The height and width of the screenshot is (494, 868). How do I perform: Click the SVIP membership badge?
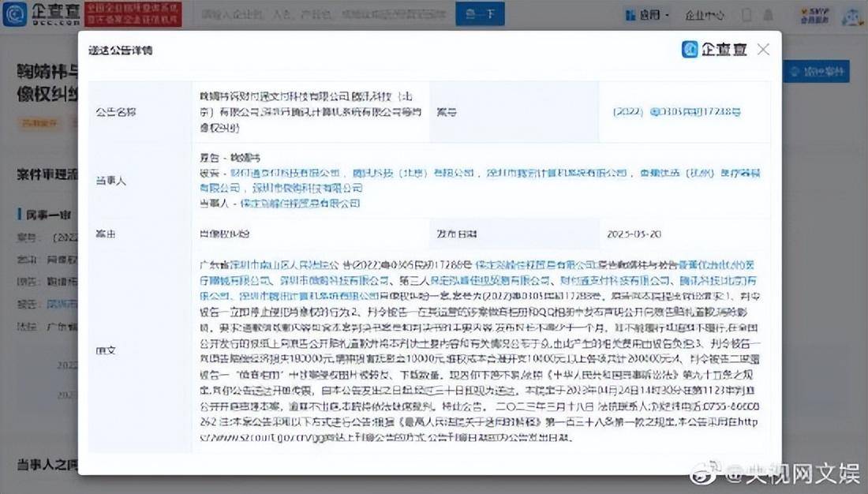[x=814, y=16]
